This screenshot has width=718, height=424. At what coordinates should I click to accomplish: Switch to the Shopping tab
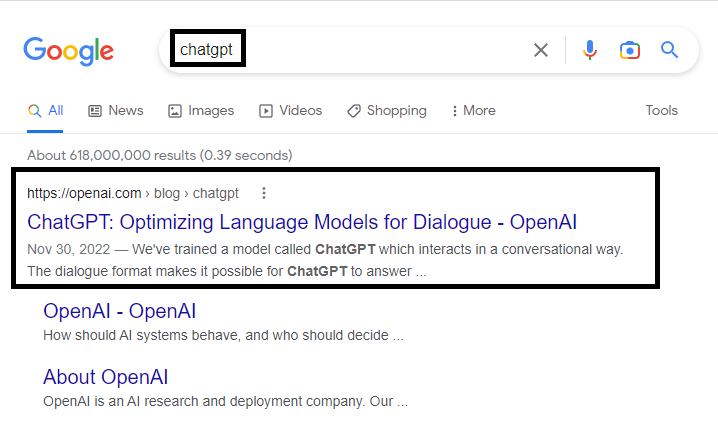pyautogui.click(x=386, y=111)
